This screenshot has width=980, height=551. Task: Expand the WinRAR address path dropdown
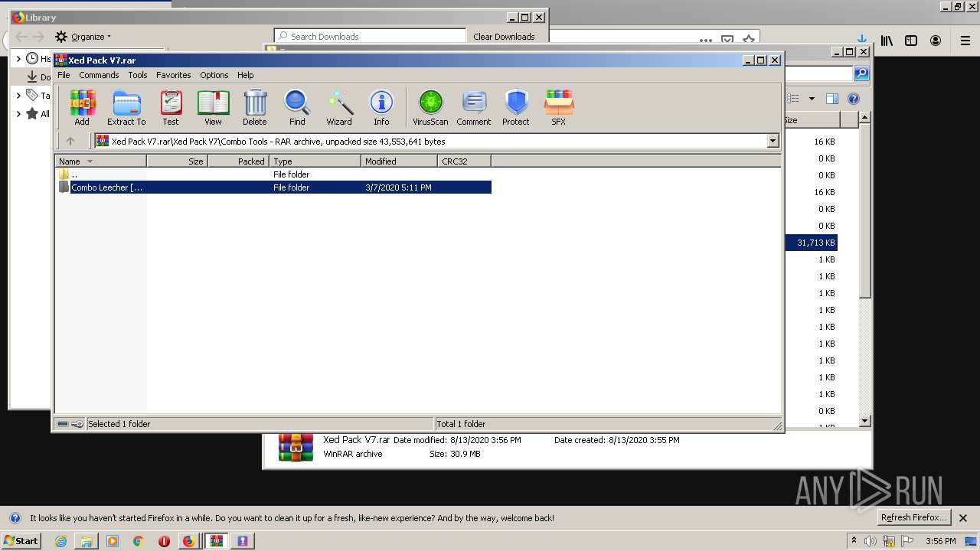773,141
